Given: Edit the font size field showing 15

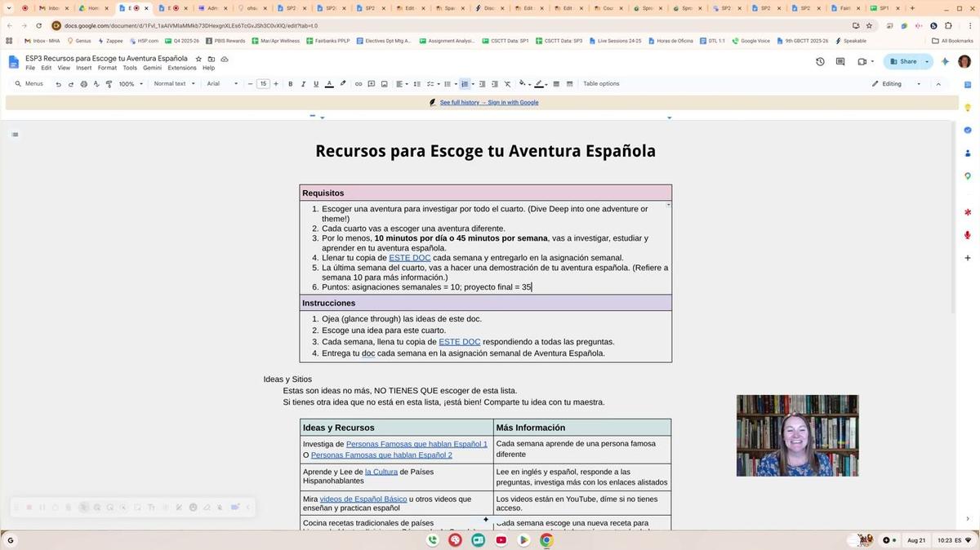Looking at the screenshot, I should [x=263, y=84].
